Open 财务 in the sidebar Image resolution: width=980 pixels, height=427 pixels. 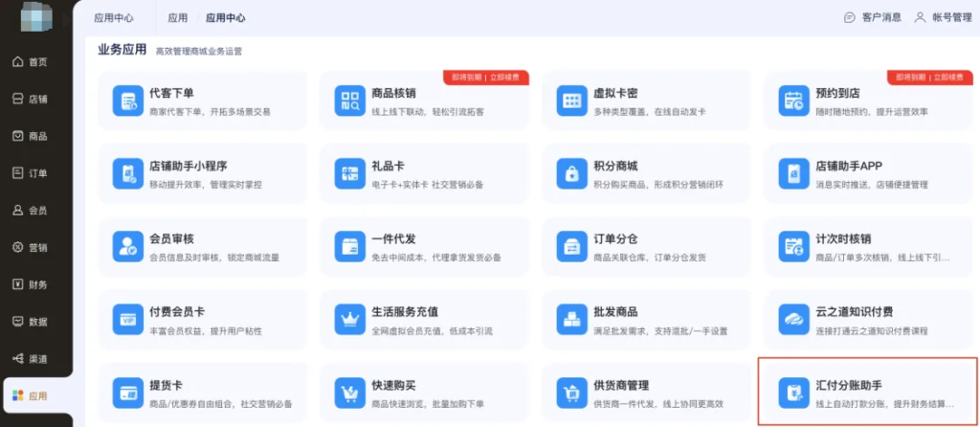pos(30,284)
